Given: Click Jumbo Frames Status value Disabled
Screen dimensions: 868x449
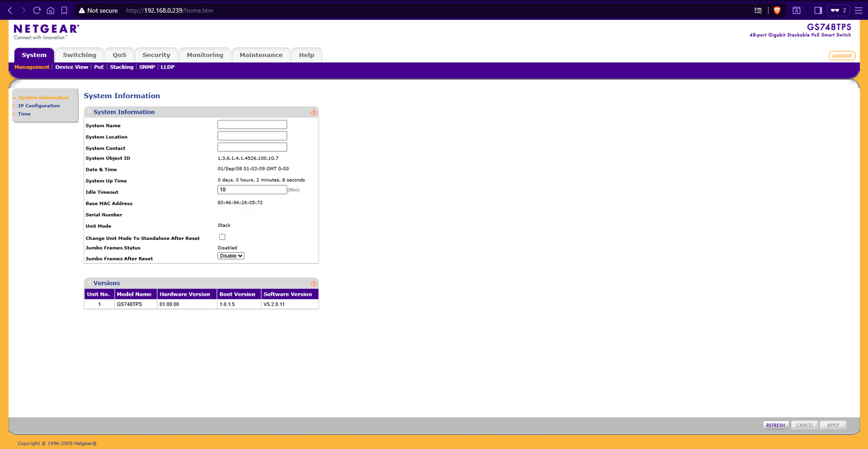Looking at the screenshot, I should [x=228, y=248].
